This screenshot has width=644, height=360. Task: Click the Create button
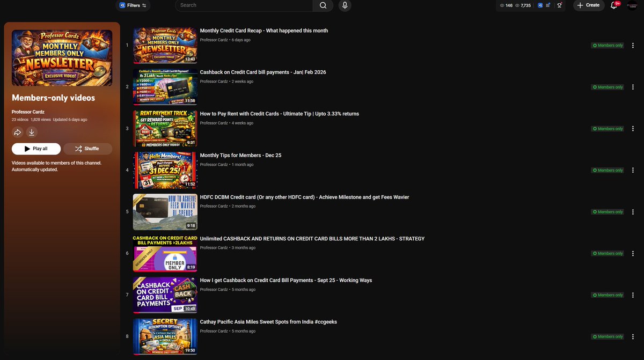point(588,5)
